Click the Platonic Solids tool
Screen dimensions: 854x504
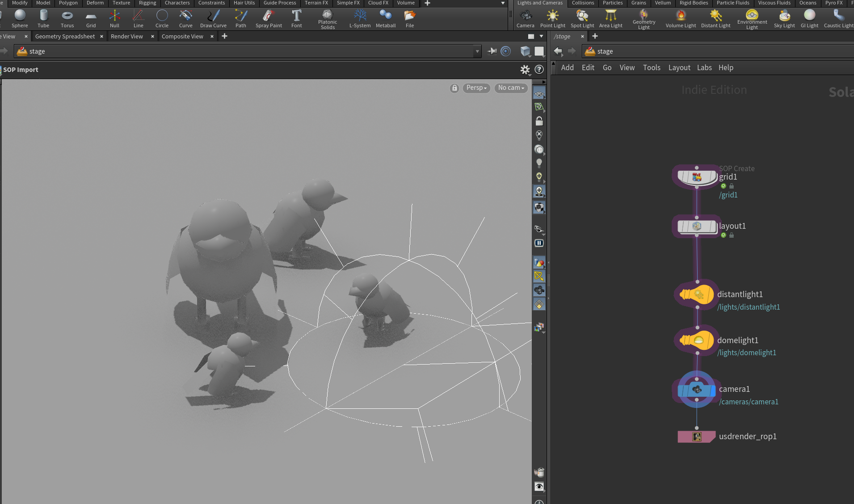click(328, 20)
